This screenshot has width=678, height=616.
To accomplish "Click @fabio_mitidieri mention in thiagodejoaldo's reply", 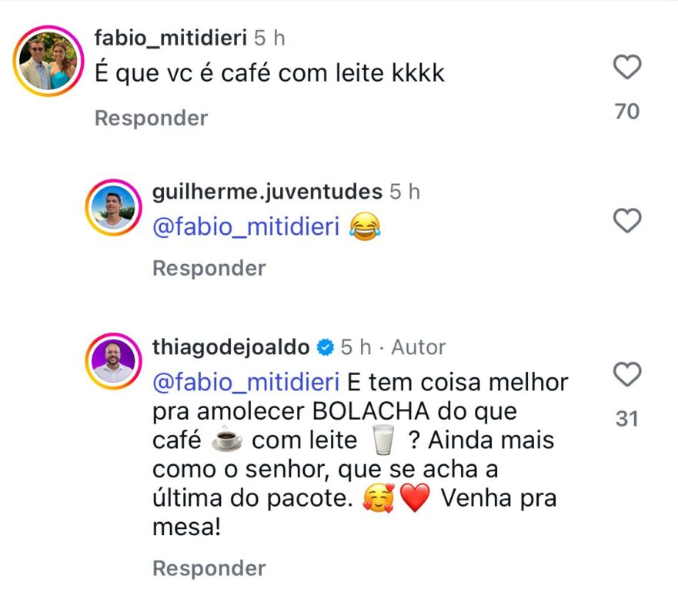I will click(x=246, y=382).
